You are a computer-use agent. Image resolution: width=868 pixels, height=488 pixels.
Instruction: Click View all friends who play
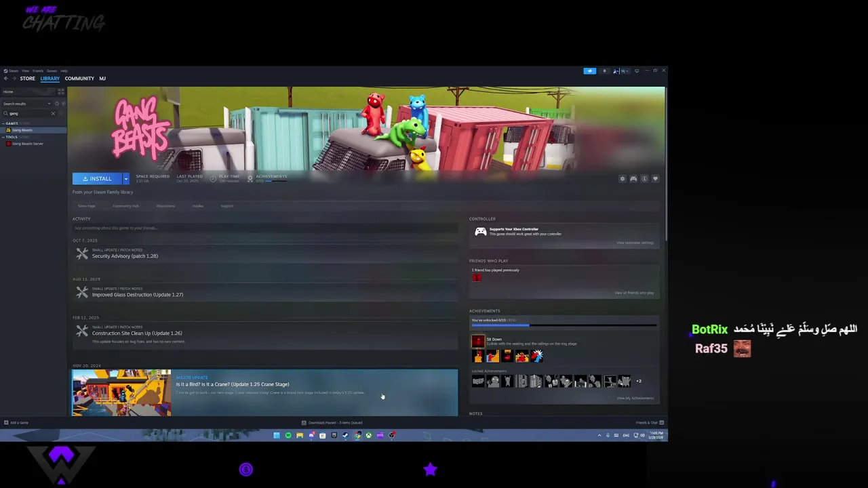634,293
